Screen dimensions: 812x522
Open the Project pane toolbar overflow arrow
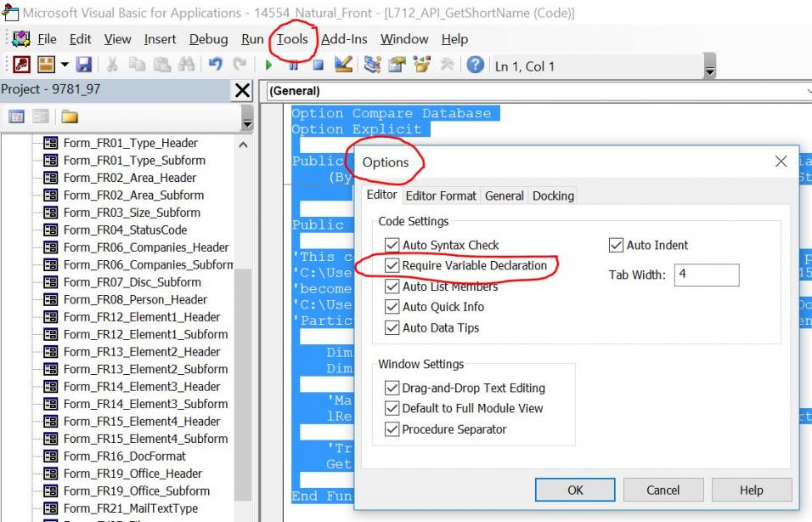tap(247, 117)
